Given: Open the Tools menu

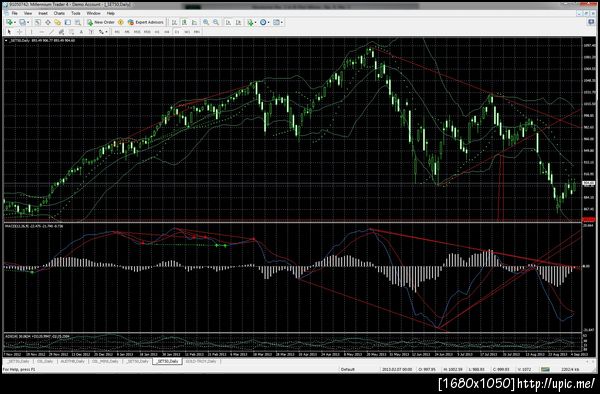Looking at the screenshot, I should click(x=76, y=13).
